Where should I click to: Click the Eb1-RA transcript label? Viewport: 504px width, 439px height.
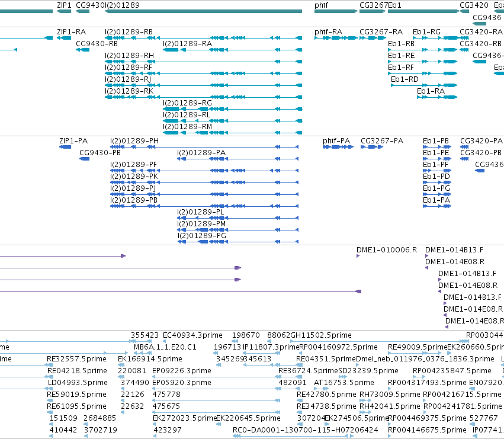(x=431, y=91)
